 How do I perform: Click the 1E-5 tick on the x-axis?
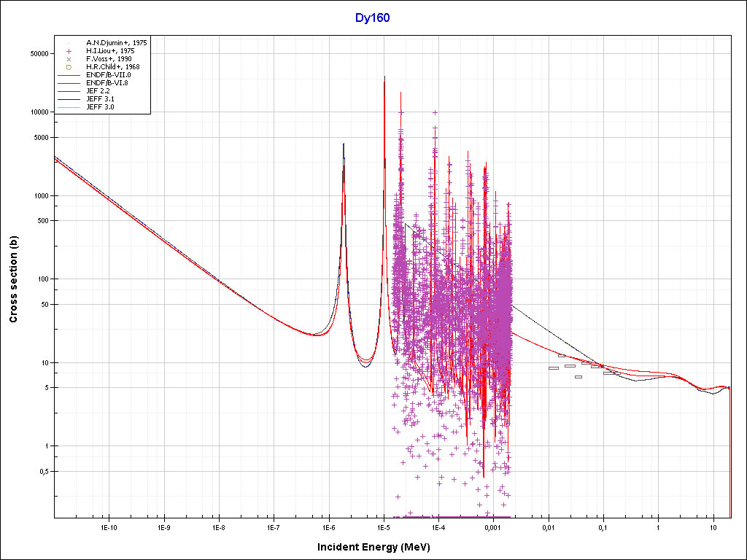coord(383,526)
